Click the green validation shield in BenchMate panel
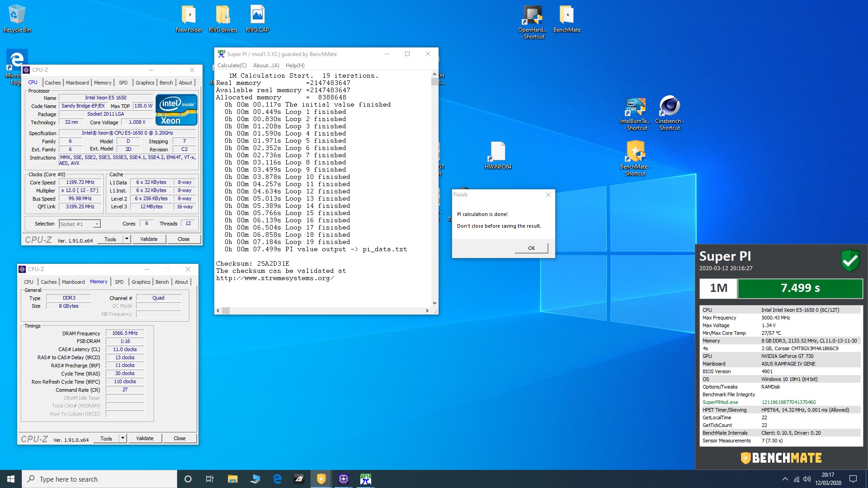This screenshot has width=868, height=488. pos(850,260)
